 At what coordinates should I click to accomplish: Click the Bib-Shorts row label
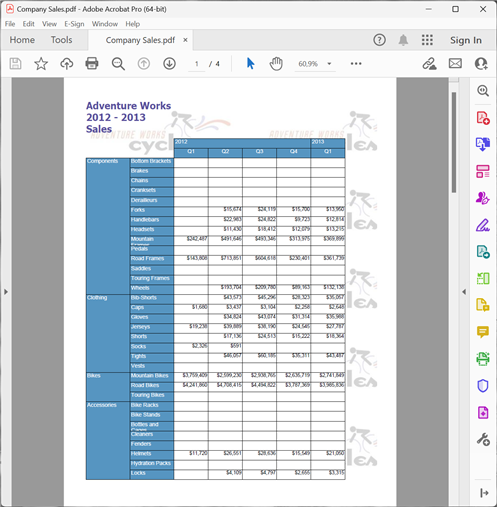pyautogui.click(x=144, y=298)
